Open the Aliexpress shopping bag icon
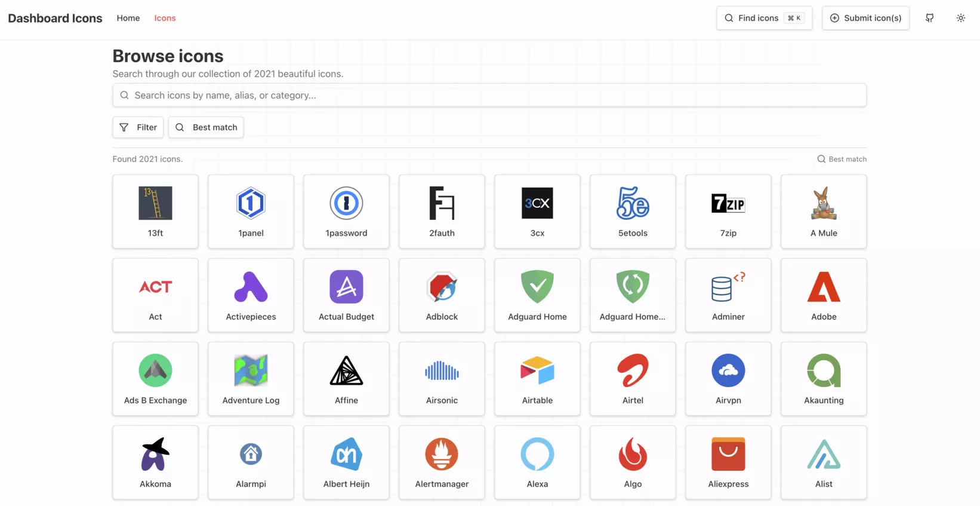 click(x=728, y=462)
